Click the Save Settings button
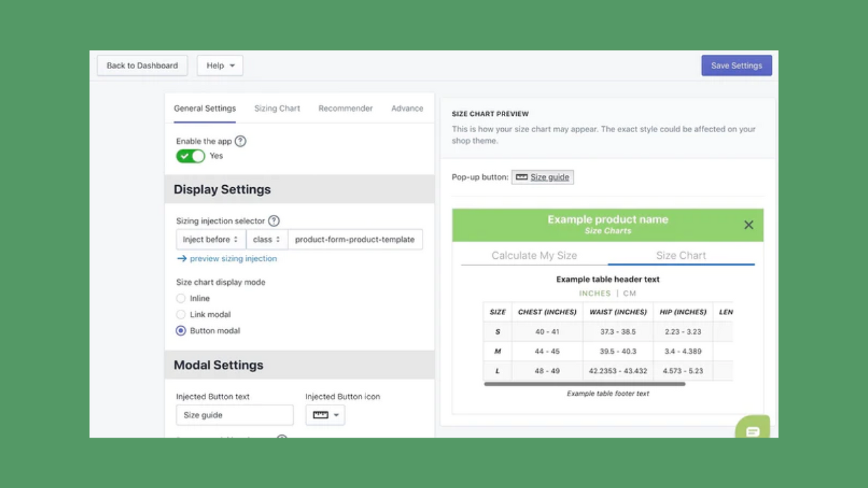This screenshot has height=488, width=868. [736, 66]
